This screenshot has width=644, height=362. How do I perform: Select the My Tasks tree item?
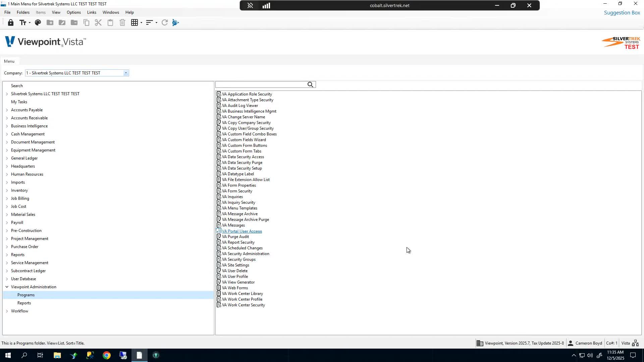[19, 102]
